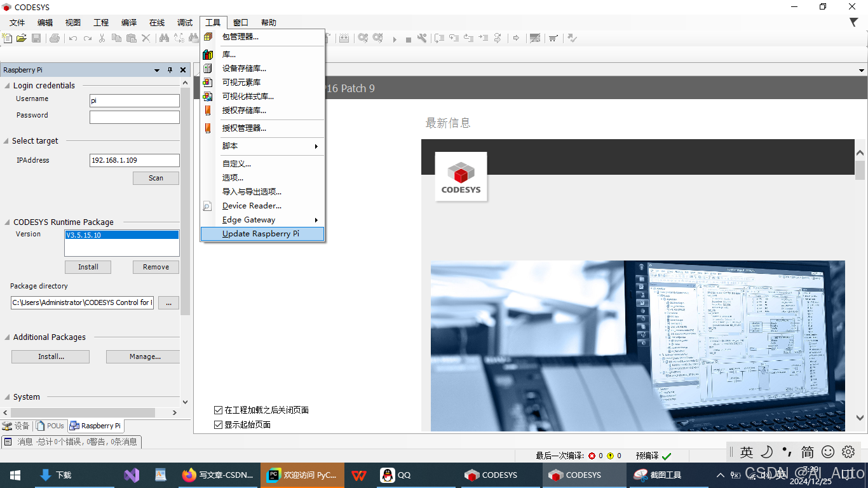Click the Undo toolbar icon
Screen dimensions: 868x488
tap(73, 38)
